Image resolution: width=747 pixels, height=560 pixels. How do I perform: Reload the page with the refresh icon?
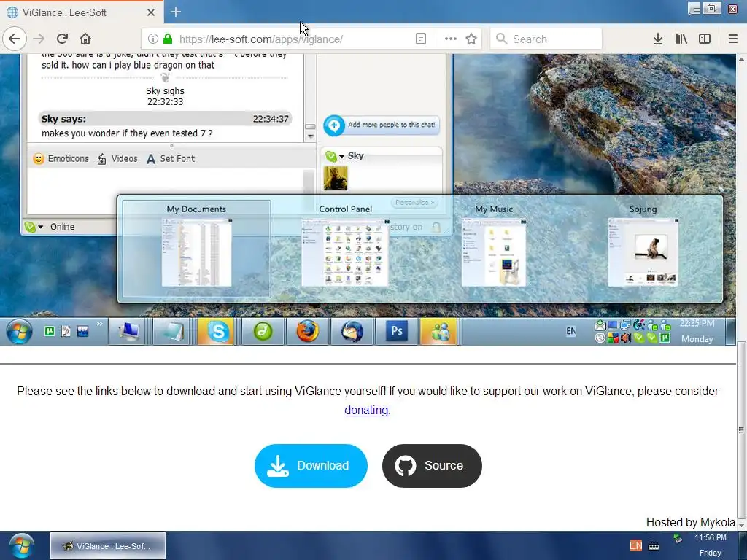tap(62, 39)
